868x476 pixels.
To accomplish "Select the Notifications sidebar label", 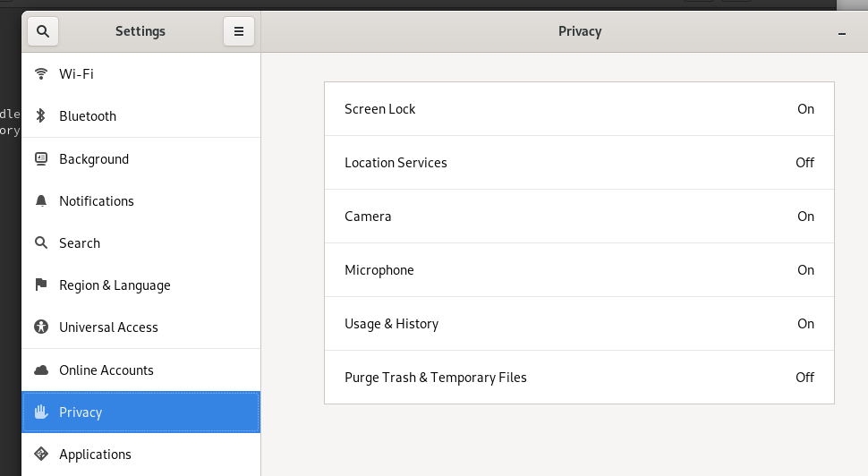I will pyautogui.click(x=97, y=201).
